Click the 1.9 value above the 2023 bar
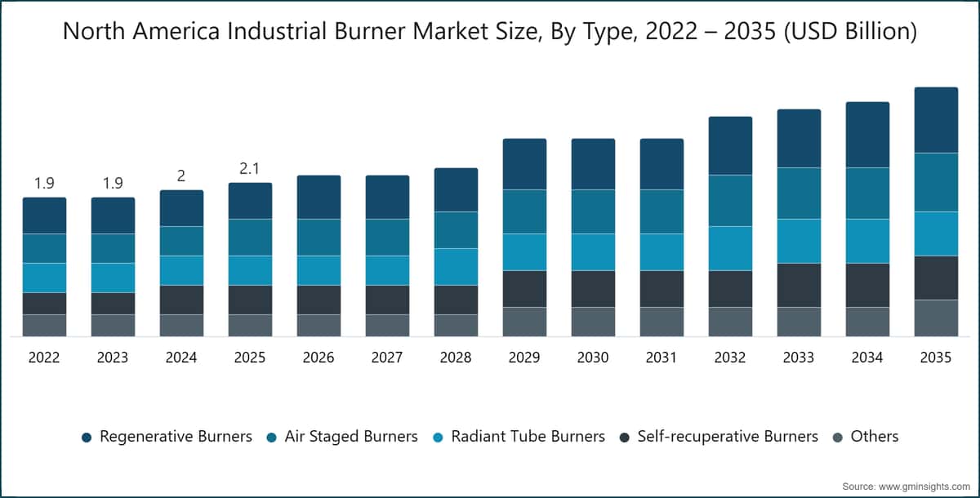 tap(113, 184)
